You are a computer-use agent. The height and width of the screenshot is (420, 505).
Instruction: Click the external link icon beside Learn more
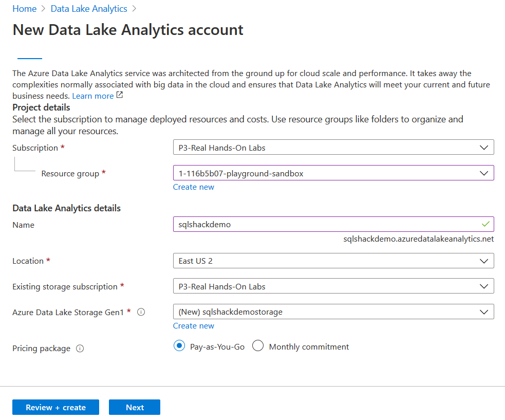click(120, 96)
